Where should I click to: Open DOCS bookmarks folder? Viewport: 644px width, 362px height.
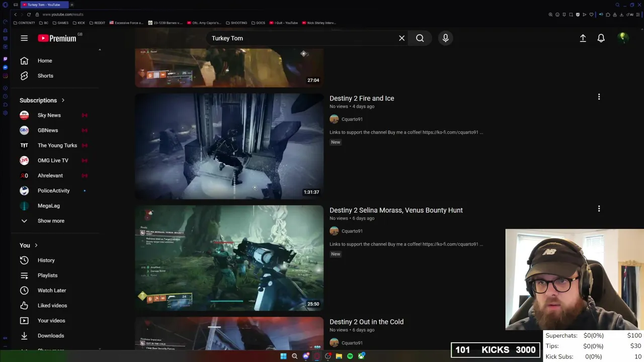(258, 23)
